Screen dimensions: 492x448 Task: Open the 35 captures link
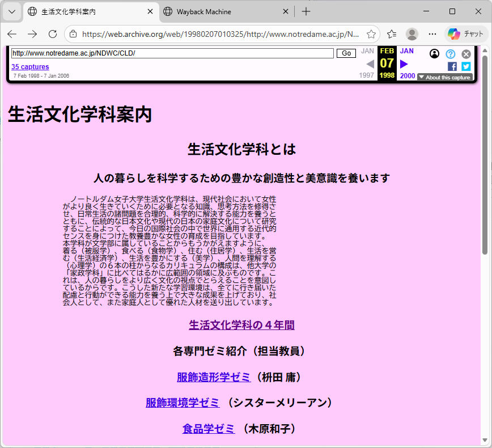(x=30, y=67)
